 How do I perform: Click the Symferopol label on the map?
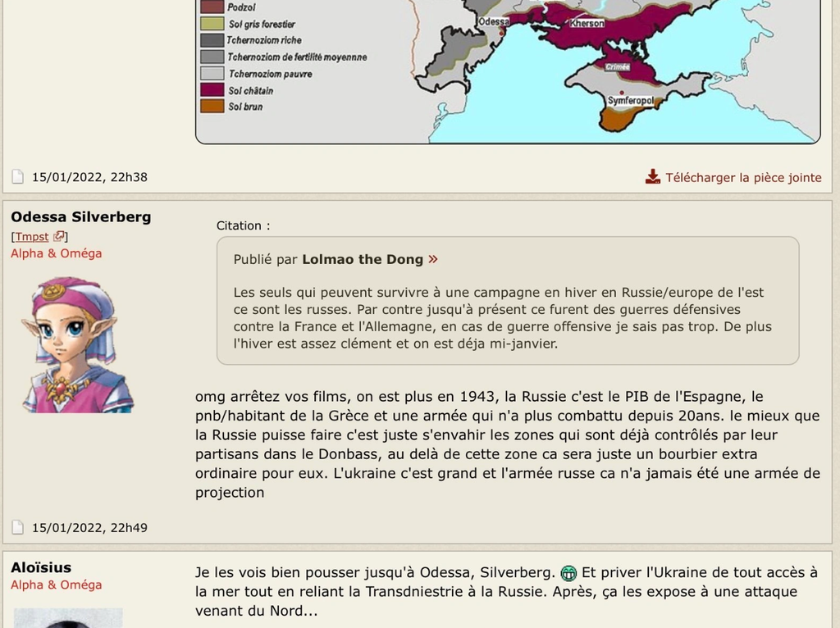pyautogui.click(x=631, y=101)
